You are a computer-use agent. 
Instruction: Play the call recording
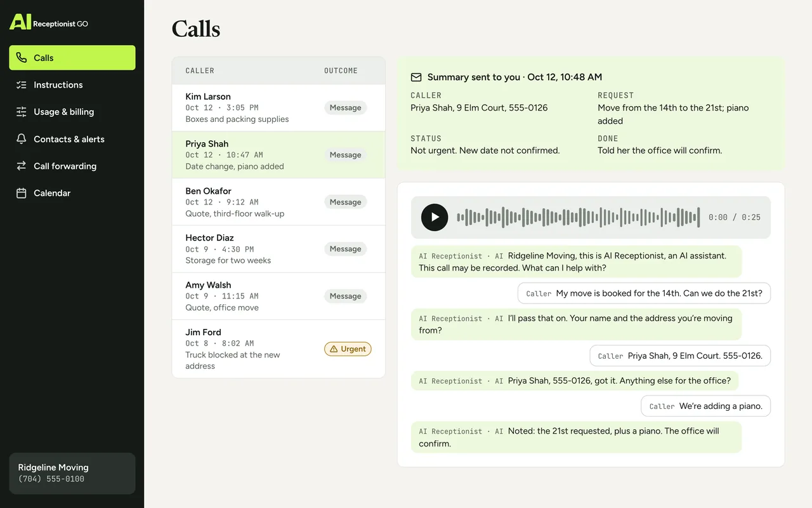[435, 217]
